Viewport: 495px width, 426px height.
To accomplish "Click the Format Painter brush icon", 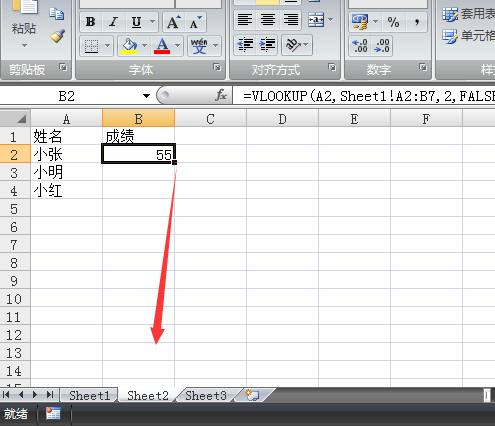I will [x=57, y=36].
